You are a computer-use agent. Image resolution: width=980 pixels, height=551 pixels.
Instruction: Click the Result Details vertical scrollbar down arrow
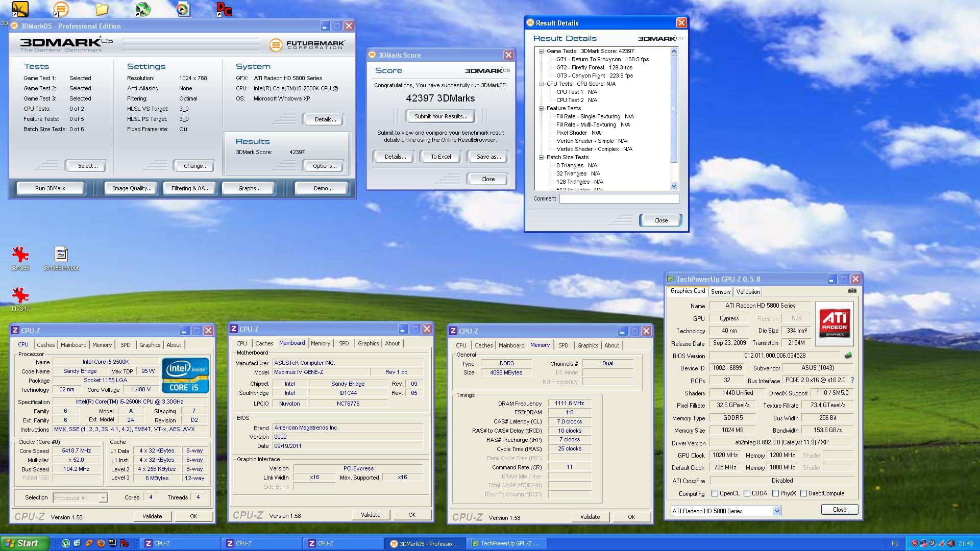pyautogui.click(x=674, y=186)
